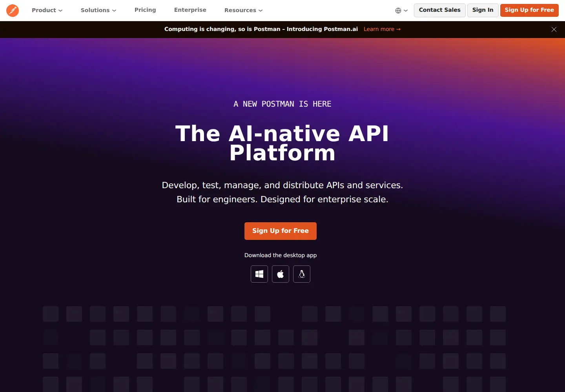Click the Postman logo icon
The height and width of the screenshot is (392, 565).
(13, 10)
